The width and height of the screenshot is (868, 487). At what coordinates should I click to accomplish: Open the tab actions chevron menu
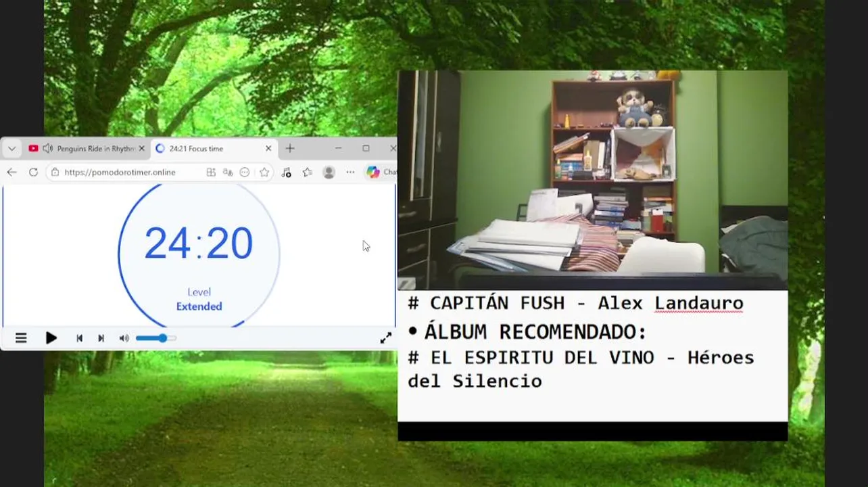[x=11, y=148]
